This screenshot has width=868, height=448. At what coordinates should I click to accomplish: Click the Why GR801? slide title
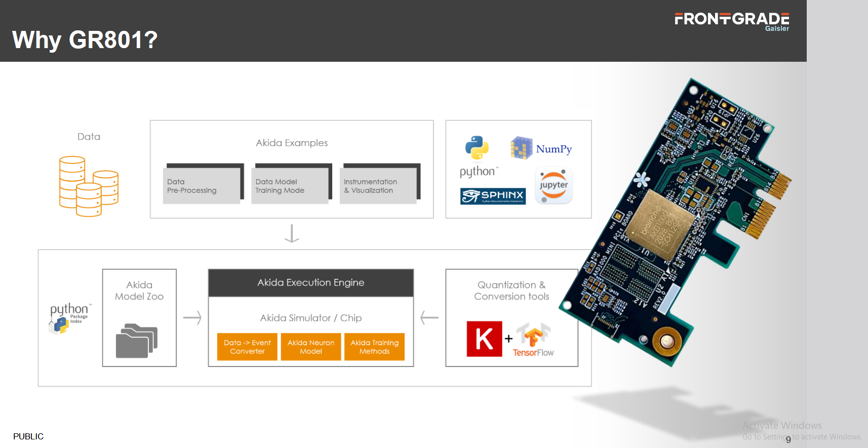click(85, 40)
